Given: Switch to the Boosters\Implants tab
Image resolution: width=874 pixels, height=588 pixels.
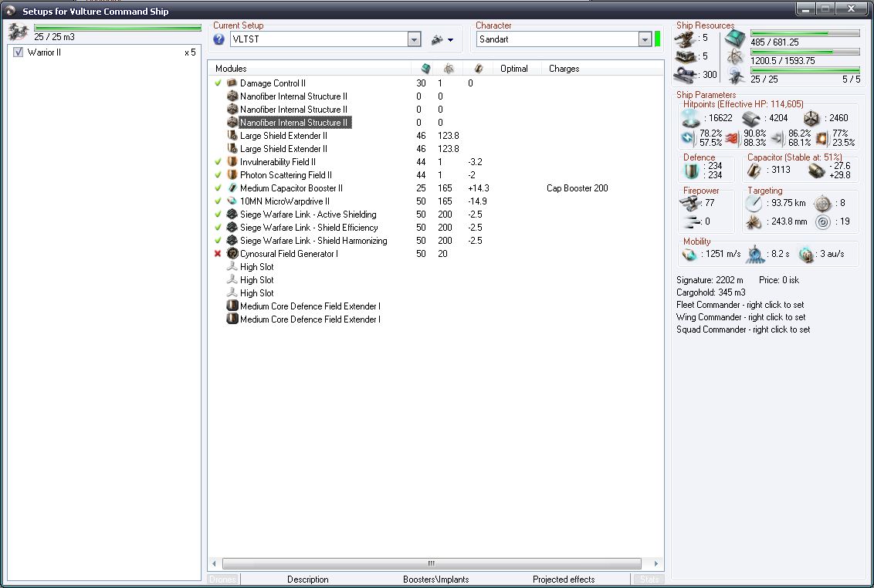Looking at the screenshot, I should 436,580.
